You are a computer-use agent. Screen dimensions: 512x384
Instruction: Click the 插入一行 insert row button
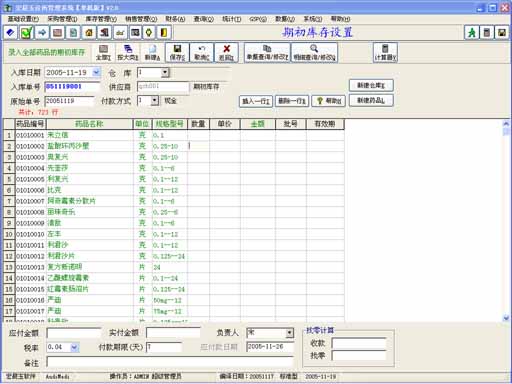(x=256, y=101)
